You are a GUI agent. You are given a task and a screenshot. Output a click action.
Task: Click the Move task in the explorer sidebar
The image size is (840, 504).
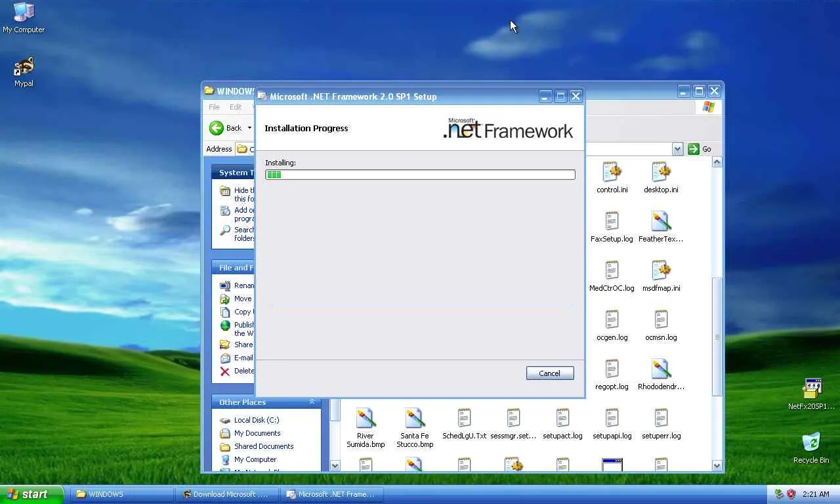(237, 299)
